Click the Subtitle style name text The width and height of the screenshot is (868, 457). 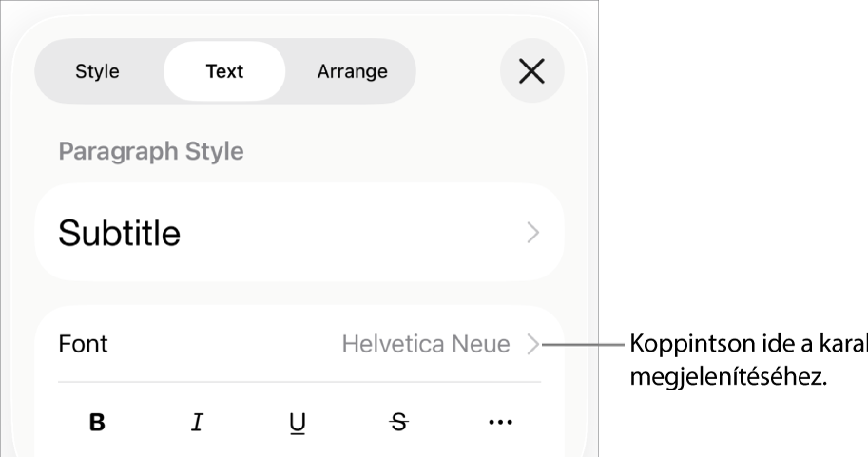(x=120, y=233)
